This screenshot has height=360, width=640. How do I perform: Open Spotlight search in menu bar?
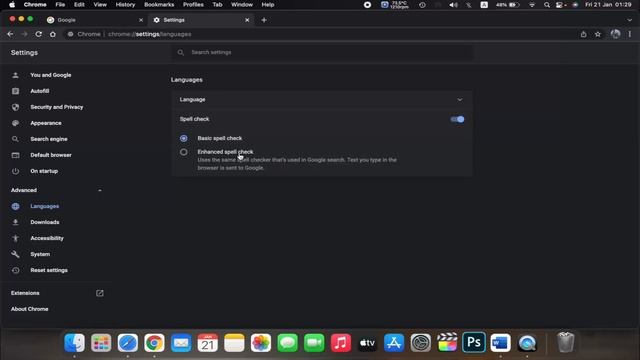click(x=547, y=5)
